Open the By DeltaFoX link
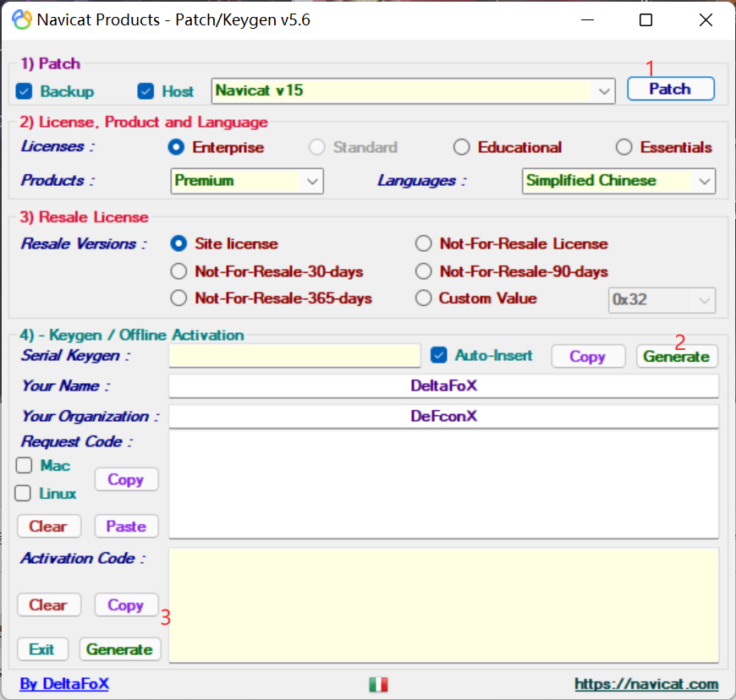The image size is (736, 700). click(x=64, y=684)
